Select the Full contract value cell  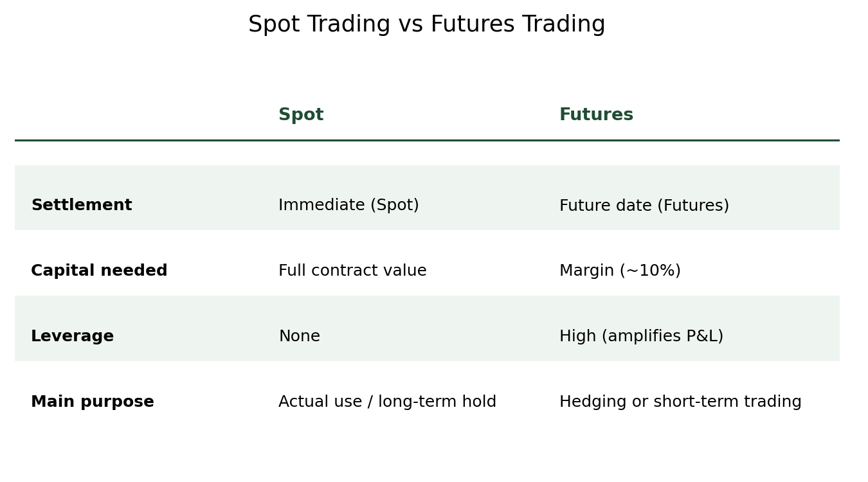(x=352, y=271)
